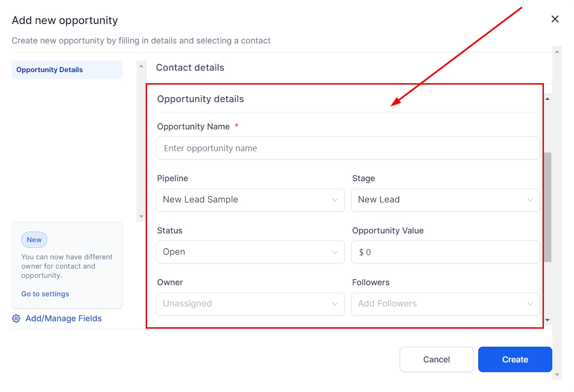Click the sidebar scroll down arrow
The height and width of the screenshot is (392, 574).
[x=141, y=216]
